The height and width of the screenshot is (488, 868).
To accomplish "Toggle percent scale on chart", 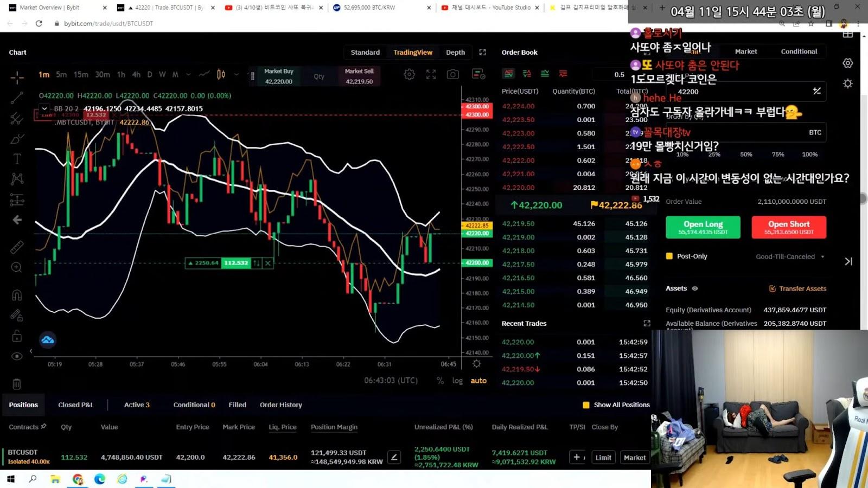I will point(440,381).
